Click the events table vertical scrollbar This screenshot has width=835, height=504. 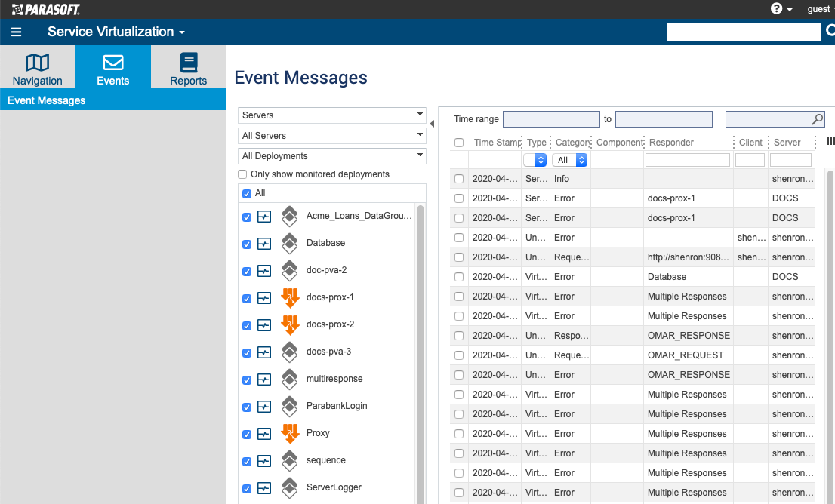click(830, 337)
